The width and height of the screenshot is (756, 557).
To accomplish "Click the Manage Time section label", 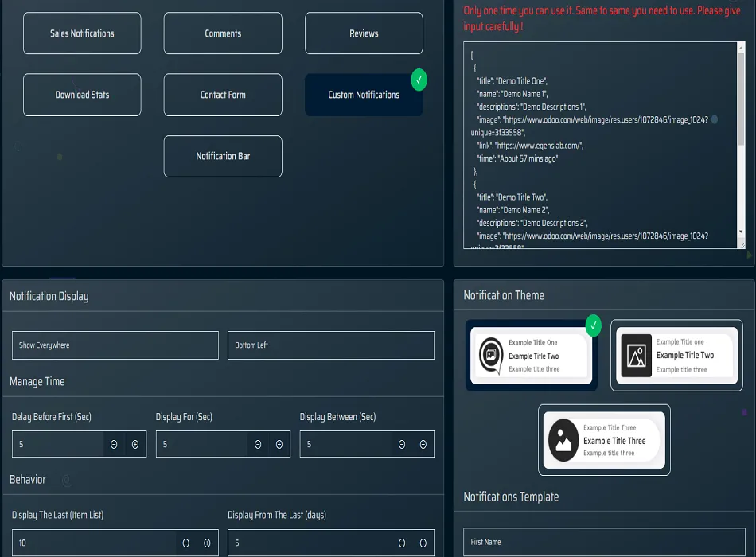I will click(37, 381).
